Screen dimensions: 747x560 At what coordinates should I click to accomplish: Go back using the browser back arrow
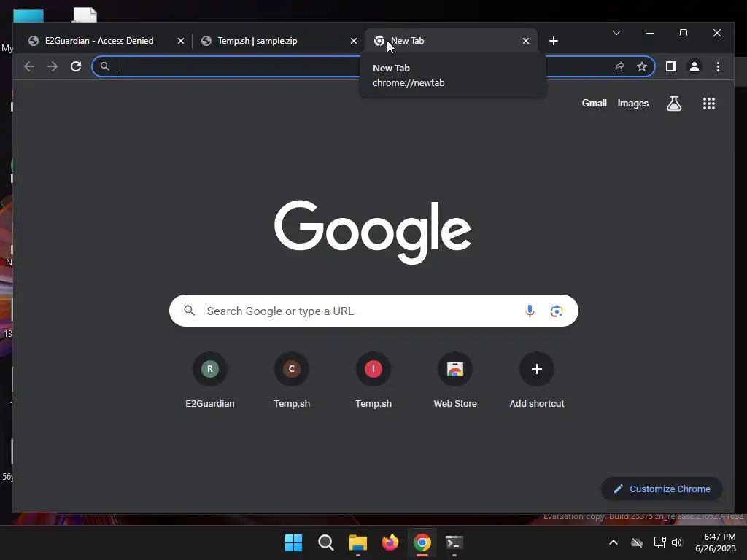coord(29,66)
